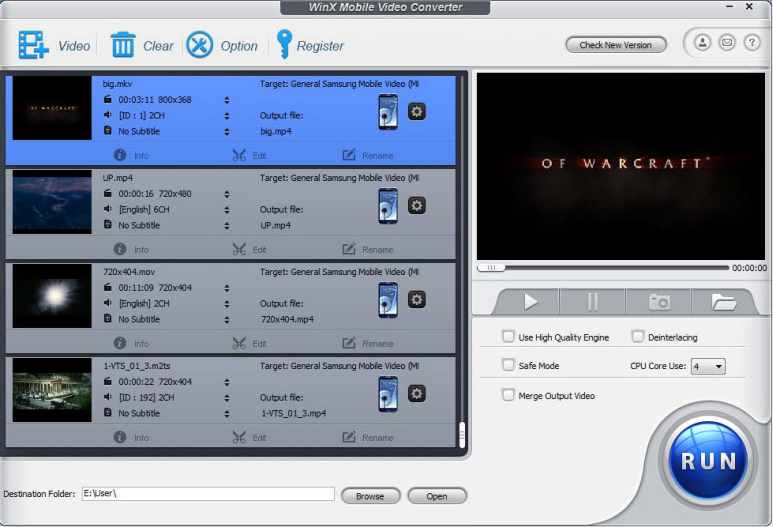Click the Video toolbar label

coord(74,46)
